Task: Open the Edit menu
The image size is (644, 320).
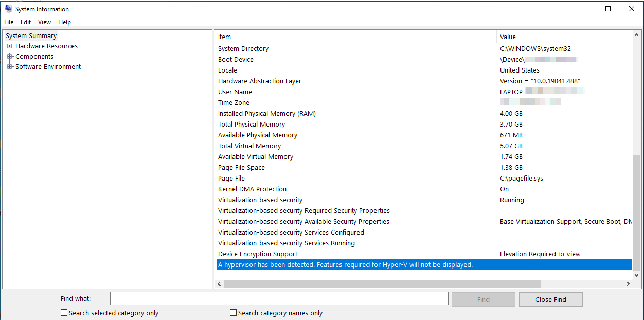Action: click(26, 22)
